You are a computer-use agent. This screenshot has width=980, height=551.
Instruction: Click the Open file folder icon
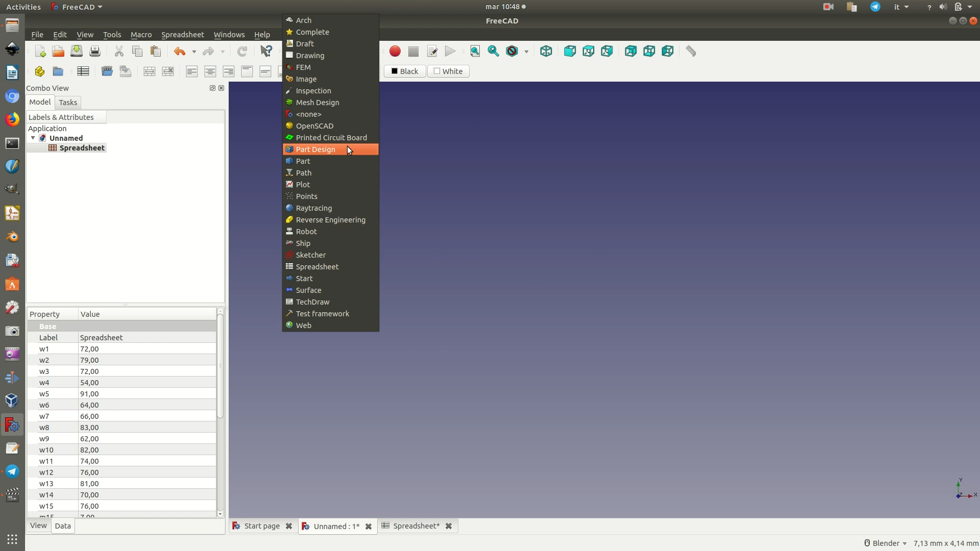click(x=58, y=51)
